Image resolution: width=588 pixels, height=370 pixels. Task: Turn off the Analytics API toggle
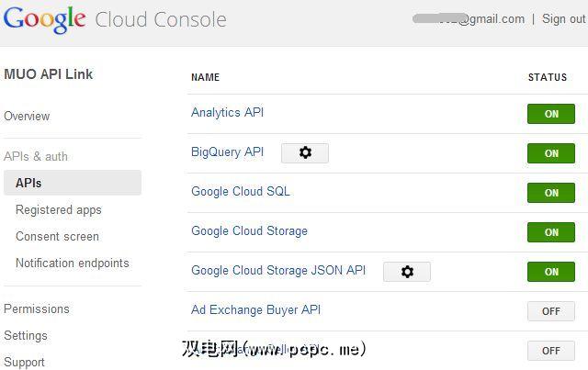(551, 114)
